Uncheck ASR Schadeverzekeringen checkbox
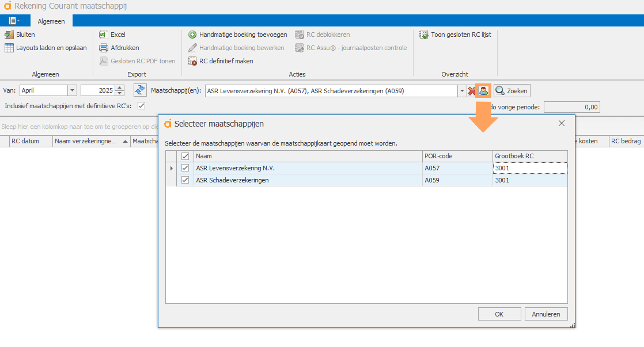Viewport: 644px width, 347px height. coord(185,180)
